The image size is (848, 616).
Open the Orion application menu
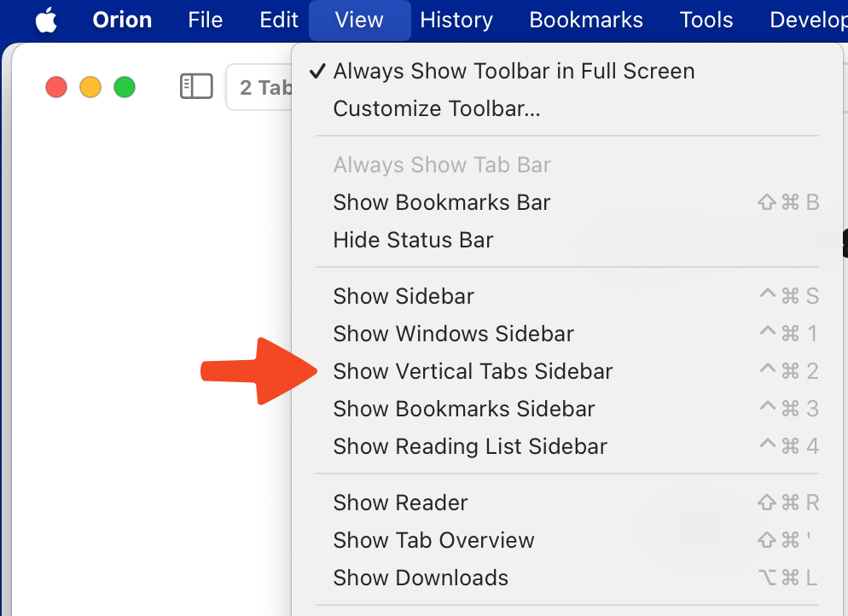(122, 20)
